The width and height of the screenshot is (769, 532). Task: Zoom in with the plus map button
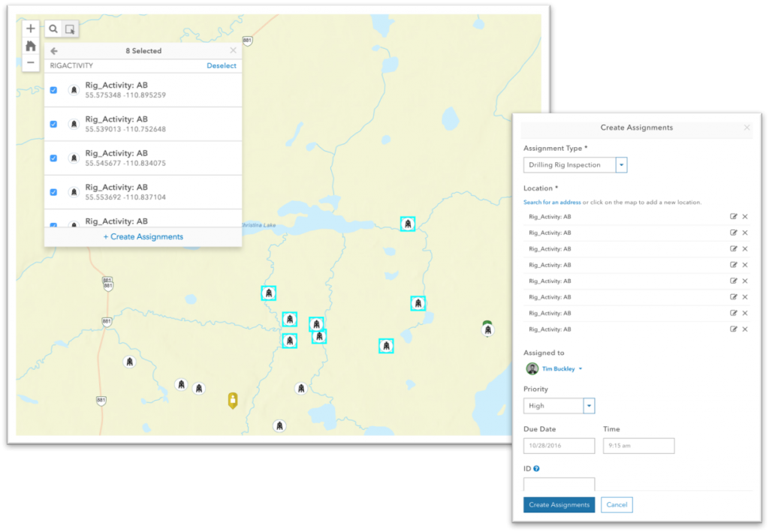[30, 29]
